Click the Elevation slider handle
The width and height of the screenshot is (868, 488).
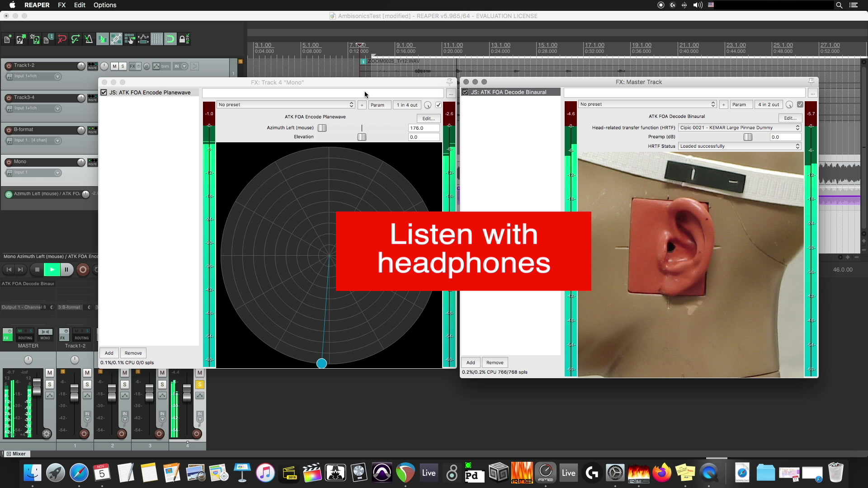[362, 137]
